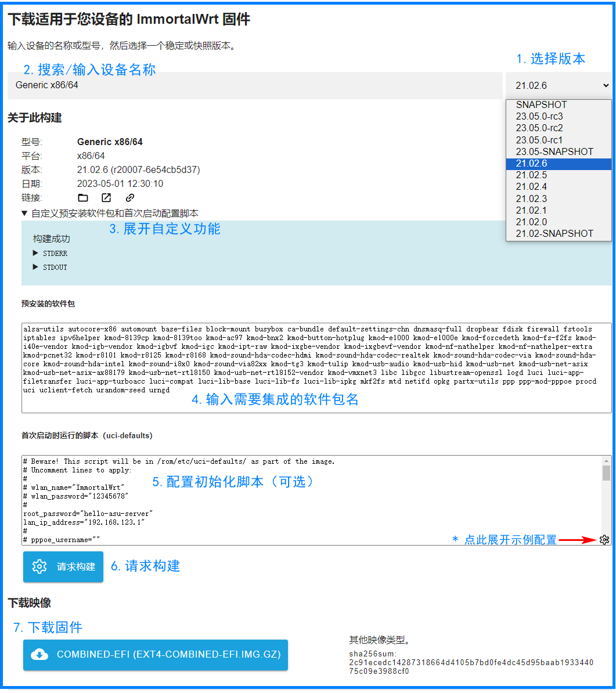Viewport: 616px width, 693px height.
Task: Click the script scrollbar up arrow
Action: click(606, 460)
